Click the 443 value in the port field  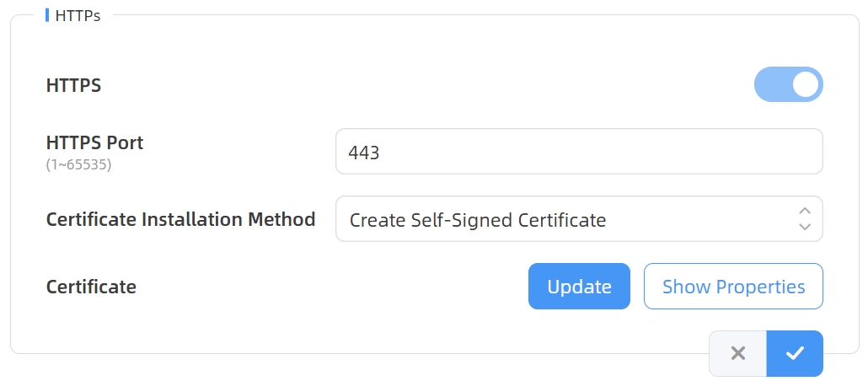tap(364, 153)
